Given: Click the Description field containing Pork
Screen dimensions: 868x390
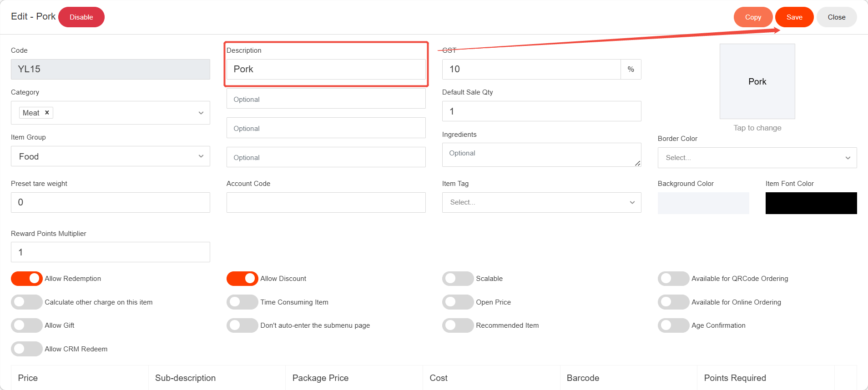Looking at the screenshot, I should [326, 70].
